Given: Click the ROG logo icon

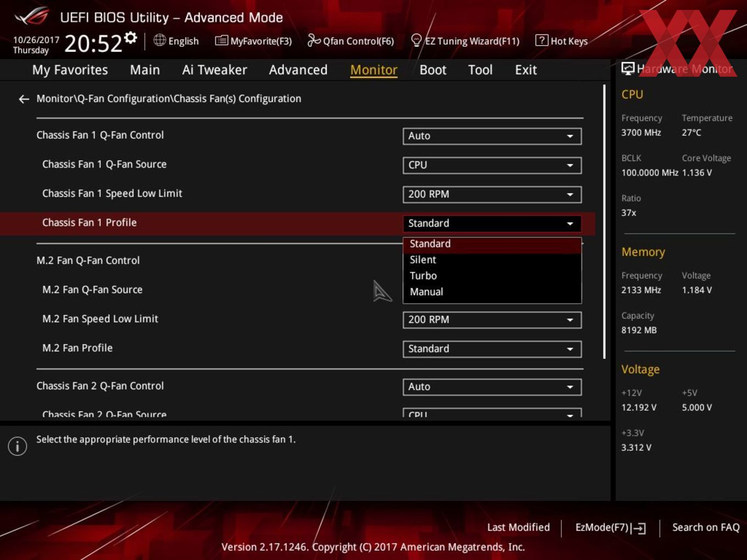Looking at the screenshot, I should pos(32,16).
